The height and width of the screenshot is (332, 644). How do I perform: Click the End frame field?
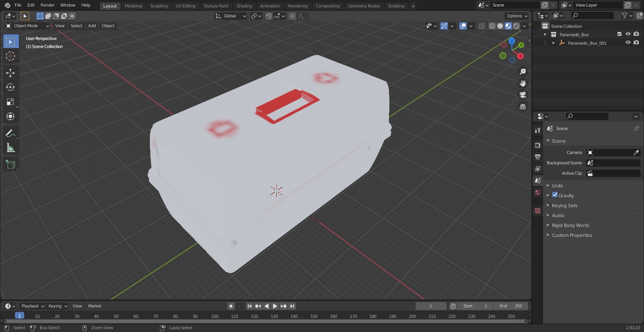(511, 306)
